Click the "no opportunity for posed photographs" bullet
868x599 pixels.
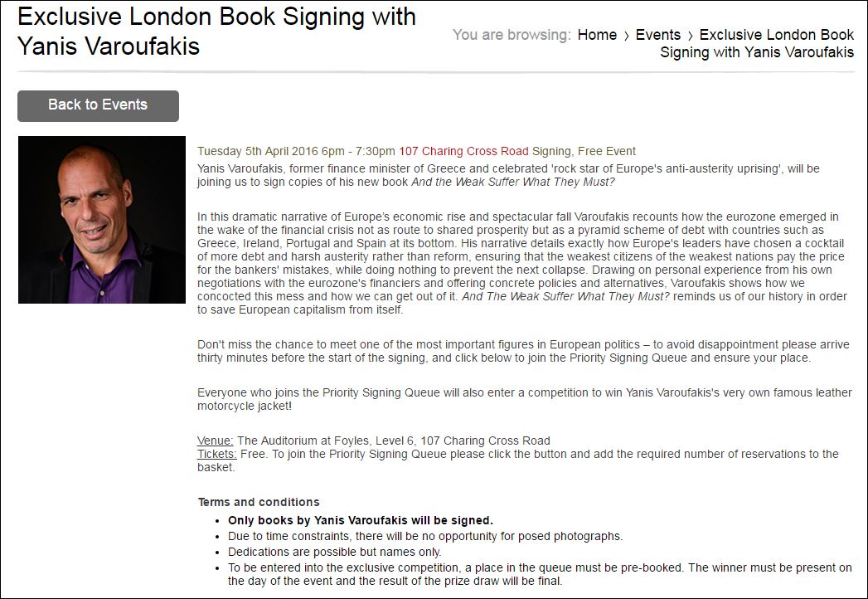click(x=425, y=536)
